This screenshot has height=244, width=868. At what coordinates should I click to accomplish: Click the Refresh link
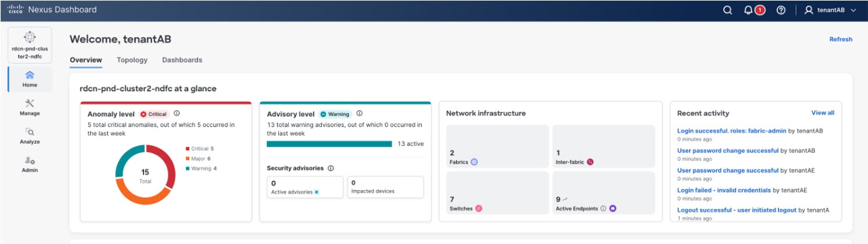coord(841,40)
